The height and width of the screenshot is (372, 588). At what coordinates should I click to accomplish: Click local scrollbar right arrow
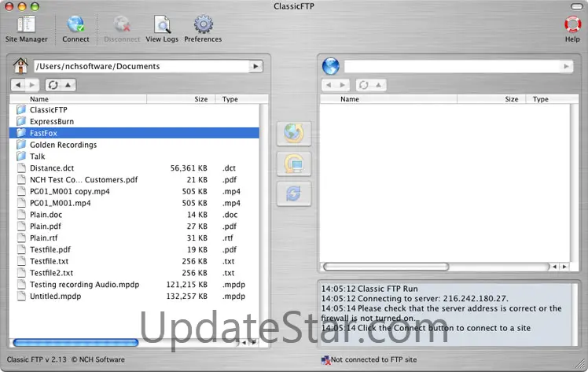pyautogui.click(x=253, y=342)
